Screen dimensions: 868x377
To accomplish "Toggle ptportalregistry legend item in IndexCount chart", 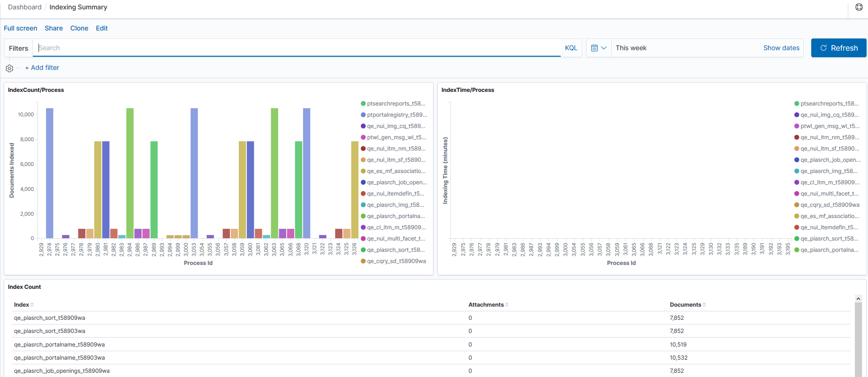I will [396, 115].
